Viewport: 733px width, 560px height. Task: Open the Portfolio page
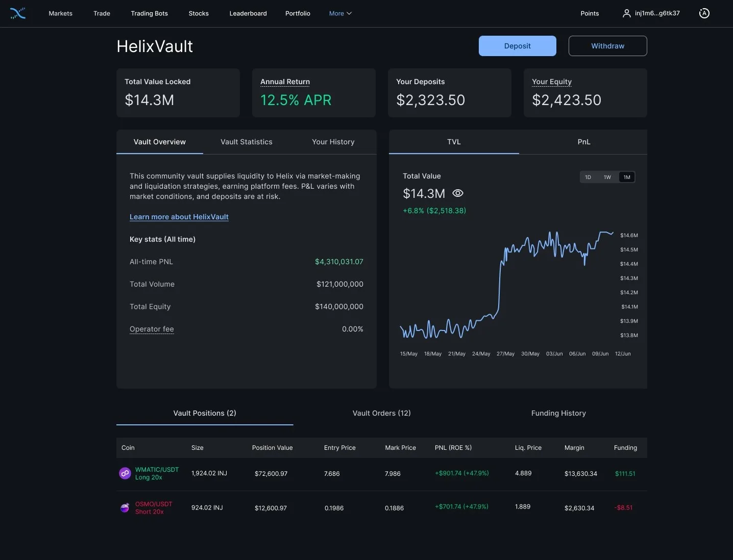298,13
